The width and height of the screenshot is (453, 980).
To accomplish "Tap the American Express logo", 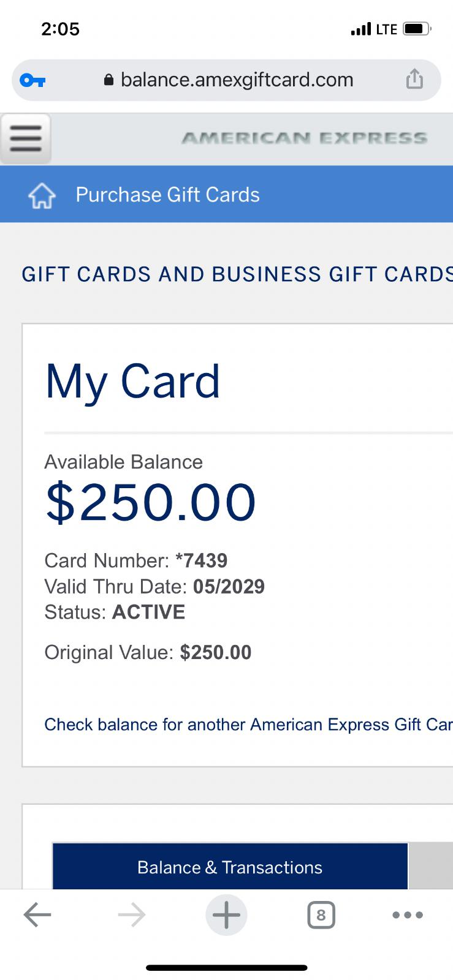I will [x=304, y=138].
